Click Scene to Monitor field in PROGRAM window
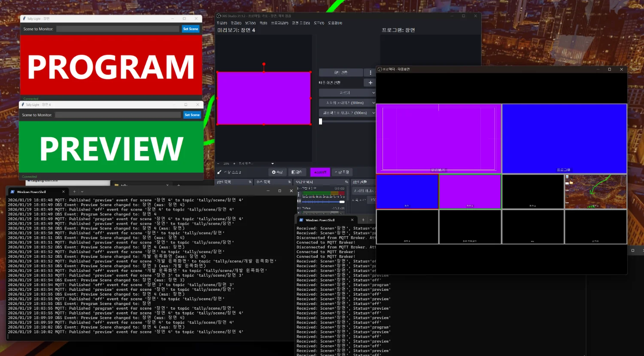This screenshot has height=356, width=644. tap(118, 29)
